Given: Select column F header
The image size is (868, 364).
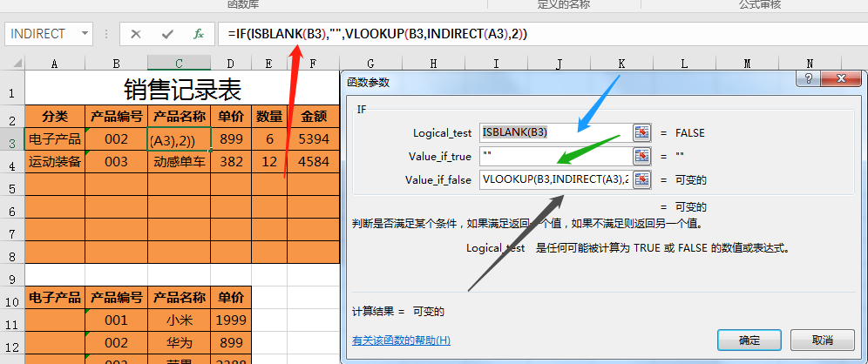Looking at the screenshot, I should 313,64.
